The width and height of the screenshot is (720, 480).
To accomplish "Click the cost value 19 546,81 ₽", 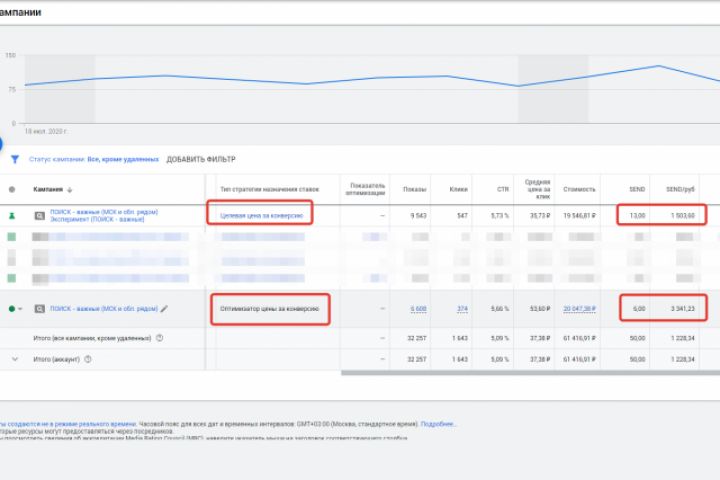I will pos(579,215).
